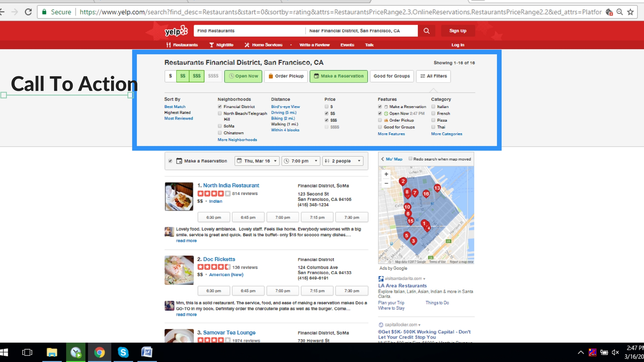This screenshot has height=362, width=644.
Task: Switch to Chrome in taskbar
Action: point(99,352)
